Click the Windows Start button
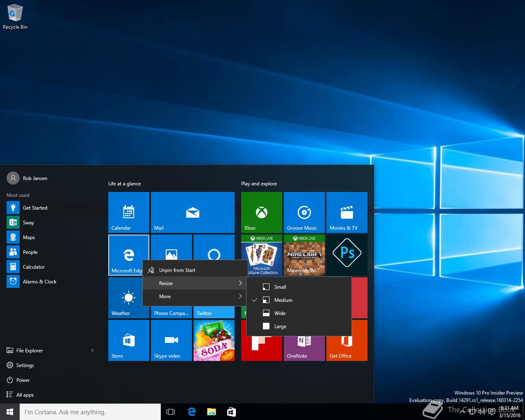Viewport: 525px width, 420px height. 10,412
